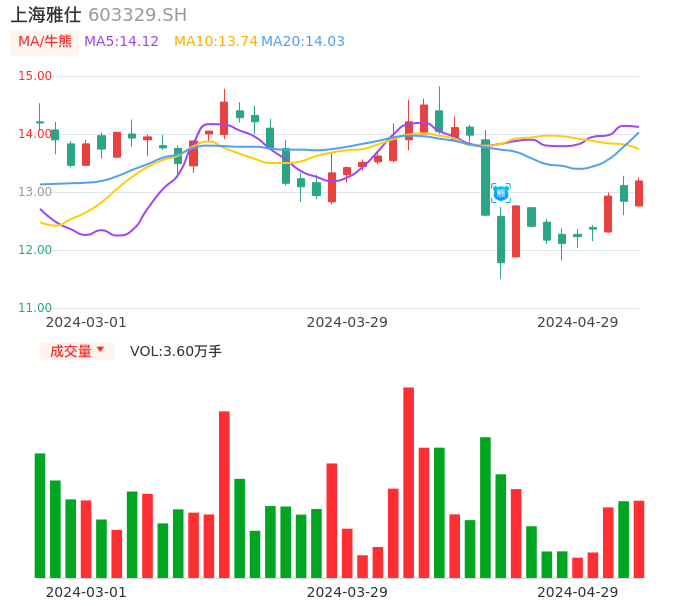Toggle the purple MA5:14.12 line label
Image resolution: width=686 pixels, height=606 pixels.
coord(121,42)
